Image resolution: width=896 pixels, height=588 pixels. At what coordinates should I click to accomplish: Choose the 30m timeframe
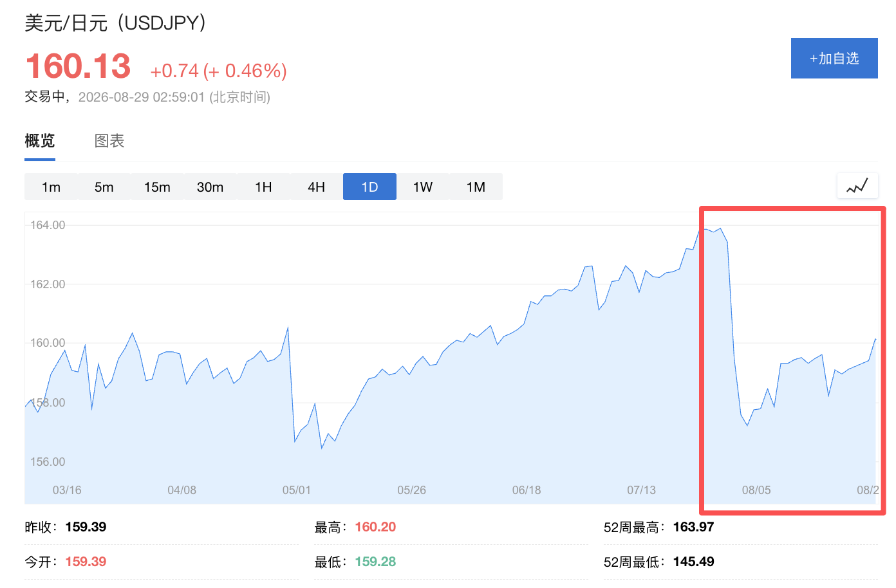210,187
